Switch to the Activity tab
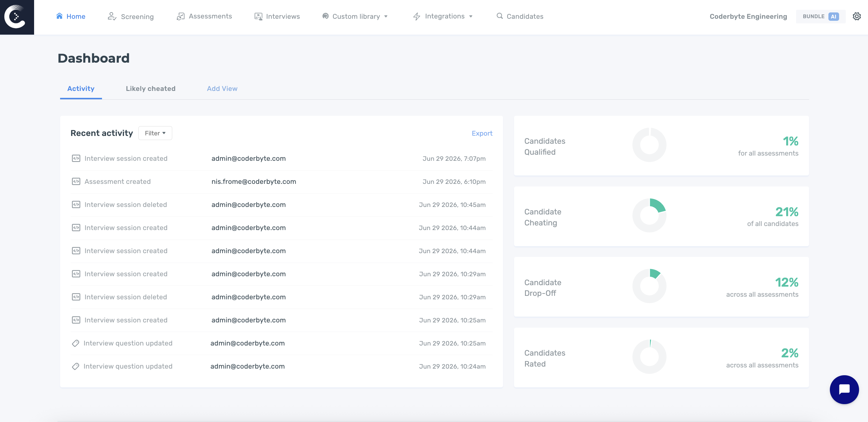 (81, 89)
